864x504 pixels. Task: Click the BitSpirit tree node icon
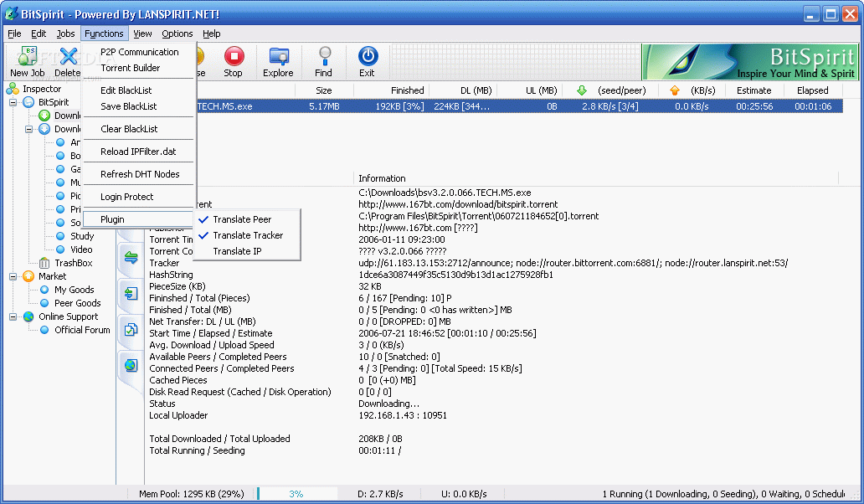click(28, 102)
